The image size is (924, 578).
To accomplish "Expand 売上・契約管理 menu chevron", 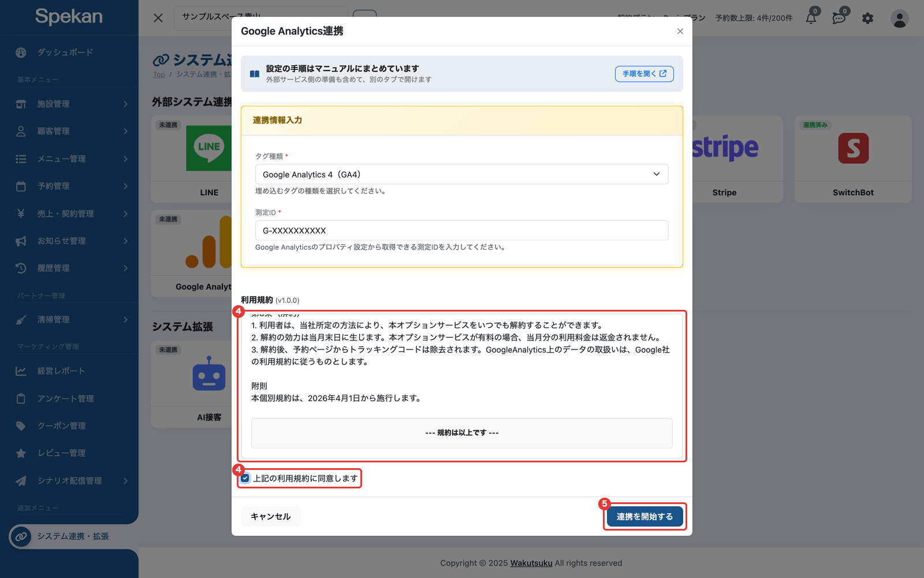I will (x=125, y=214).
